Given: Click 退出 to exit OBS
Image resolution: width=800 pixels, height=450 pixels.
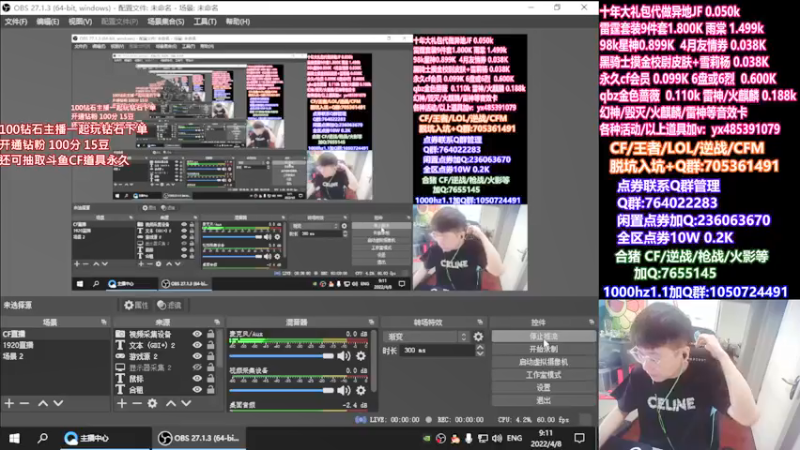Looking at the screenshot, I should 543,401.
